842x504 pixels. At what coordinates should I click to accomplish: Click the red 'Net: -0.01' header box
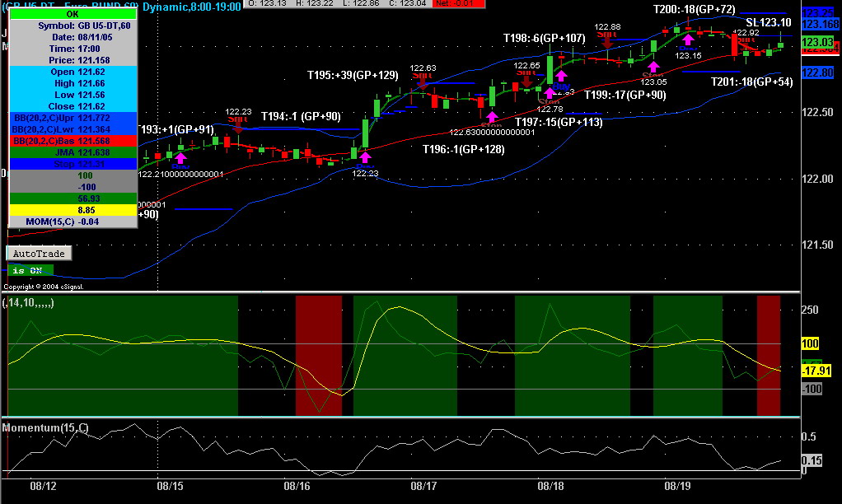[x=460, y=3]
